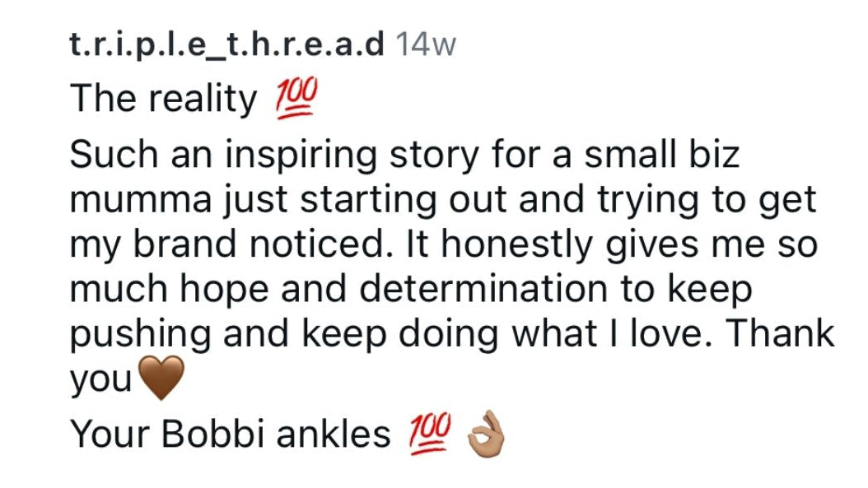Click the 100 emoji after Bobbi ankles

tap(430, 433)
